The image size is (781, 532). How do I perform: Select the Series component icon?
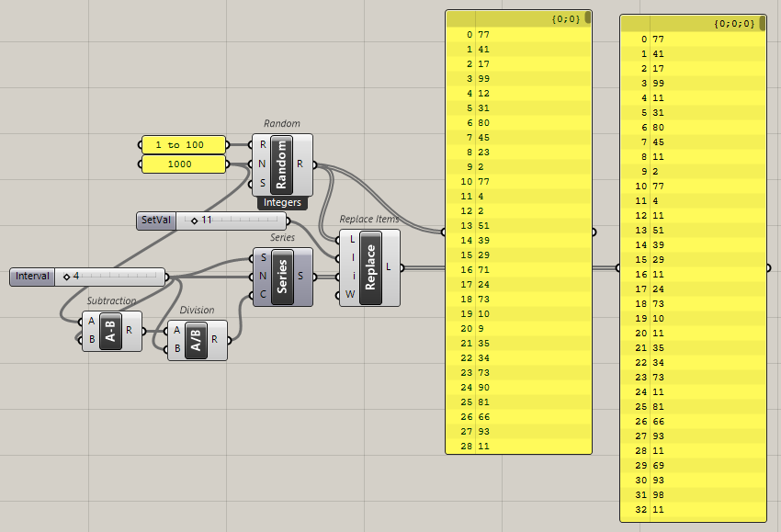(x=281, y=276)
